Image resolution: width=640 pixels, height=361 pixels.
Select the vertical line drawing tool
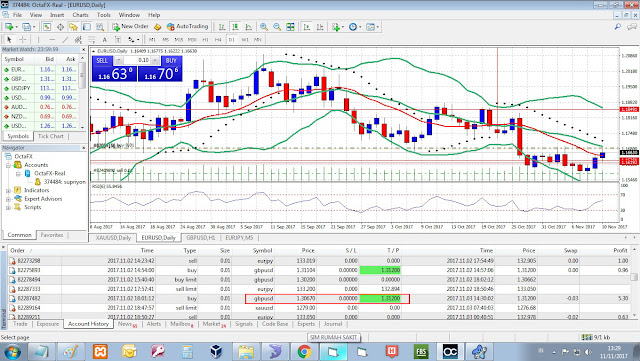pos(38,40)
